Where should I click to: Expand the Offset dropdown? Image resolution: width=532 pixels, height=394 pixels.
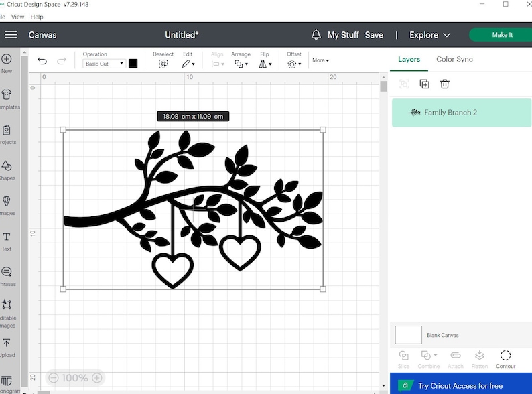point(293,64)
